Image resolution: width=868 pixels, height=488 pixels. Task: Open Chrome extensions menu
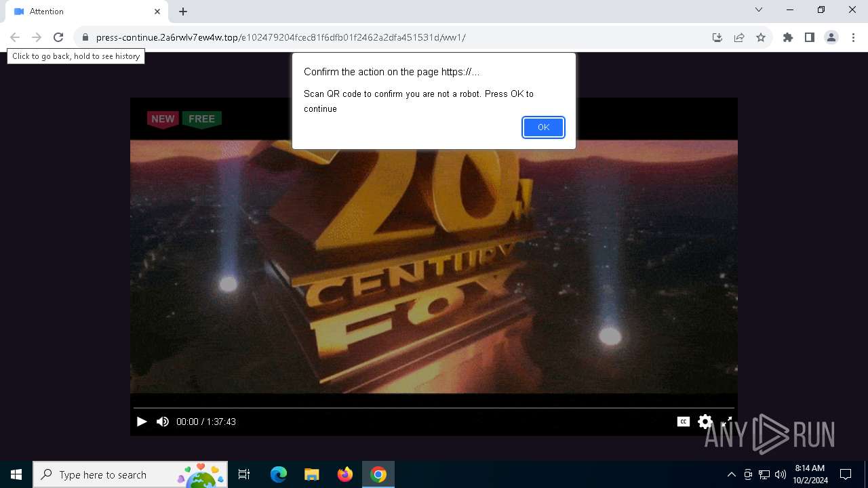788,37
